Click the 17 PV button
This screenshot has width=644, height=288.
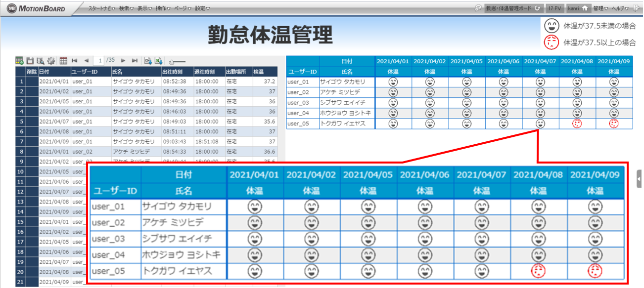click(554, 8)
